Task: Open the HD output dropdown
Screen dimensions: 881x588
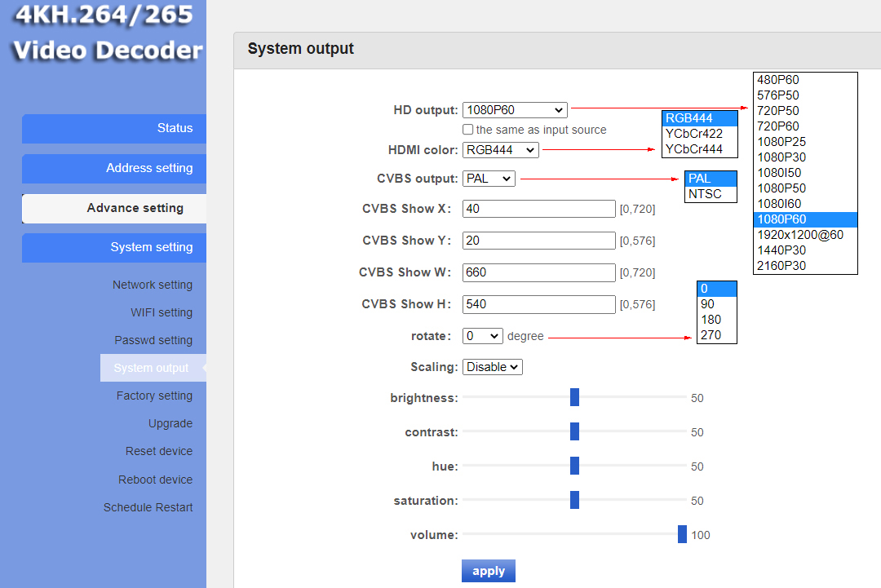Action: click(514, 110)
